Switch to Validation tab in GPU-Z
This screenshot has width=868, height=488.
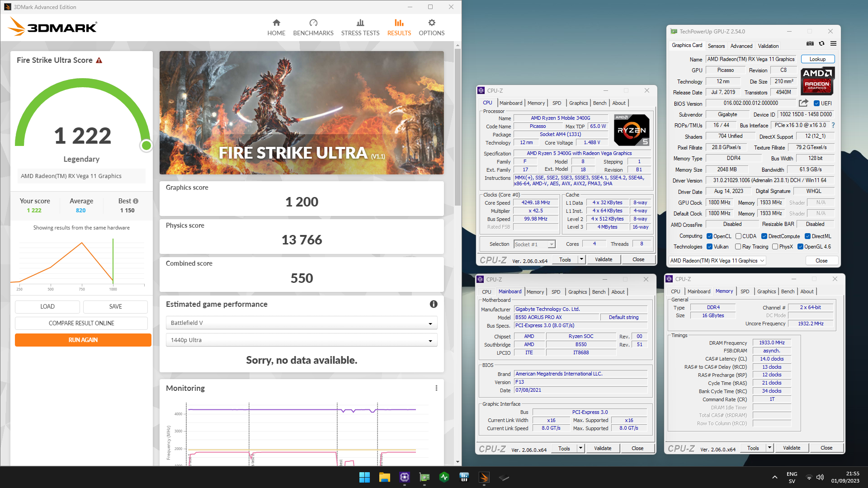768,46
